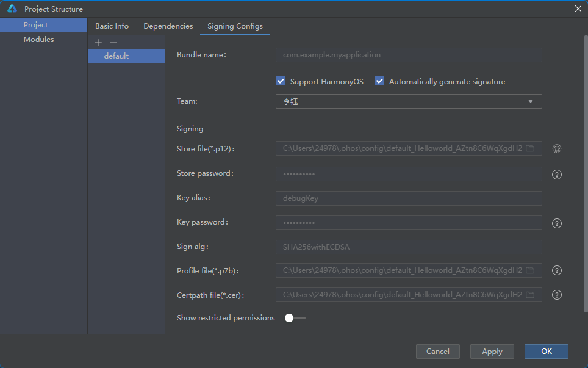Screen dimensions: 588x368
Task: Click the Cancel button
Action: click(437, 352)
